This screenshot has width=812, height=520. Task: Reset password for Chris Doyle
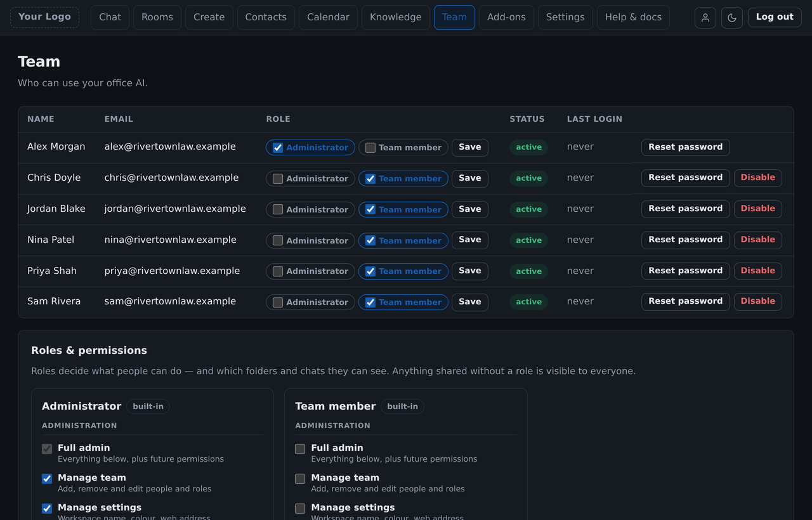(x=686, y=178)
